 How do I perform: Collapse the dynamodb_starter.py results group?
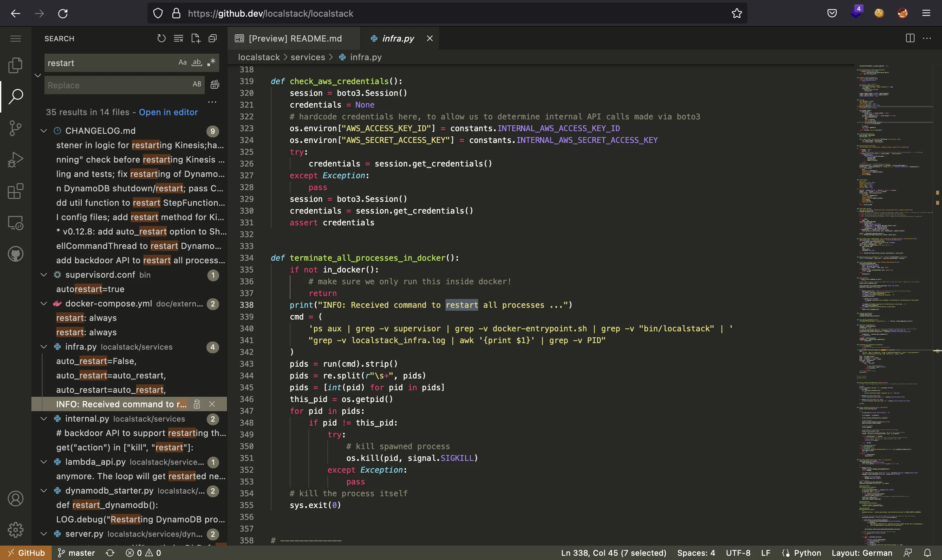pos(44,491)
